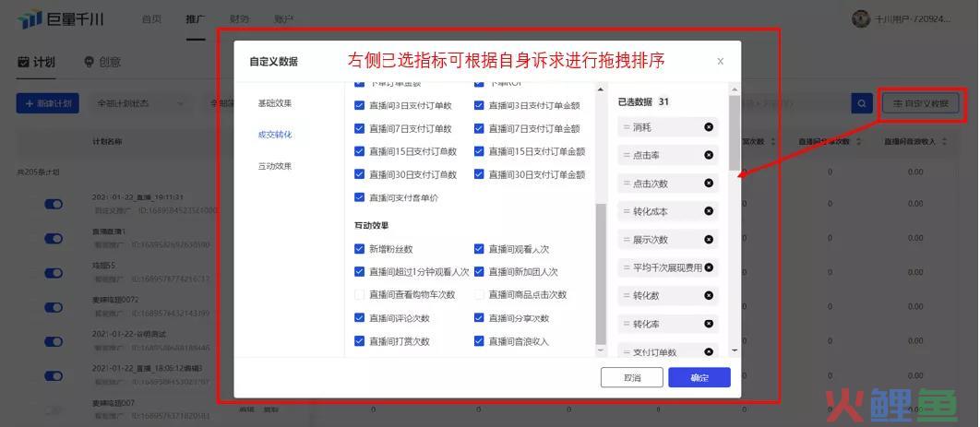980x427 pixels.
Task: Open 财务 in top navigation
Action: (x=239, y=19)
